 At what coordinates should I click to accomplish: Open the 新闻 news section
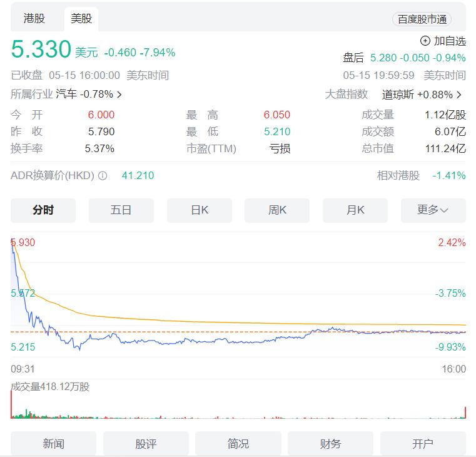tap(54, 444)
